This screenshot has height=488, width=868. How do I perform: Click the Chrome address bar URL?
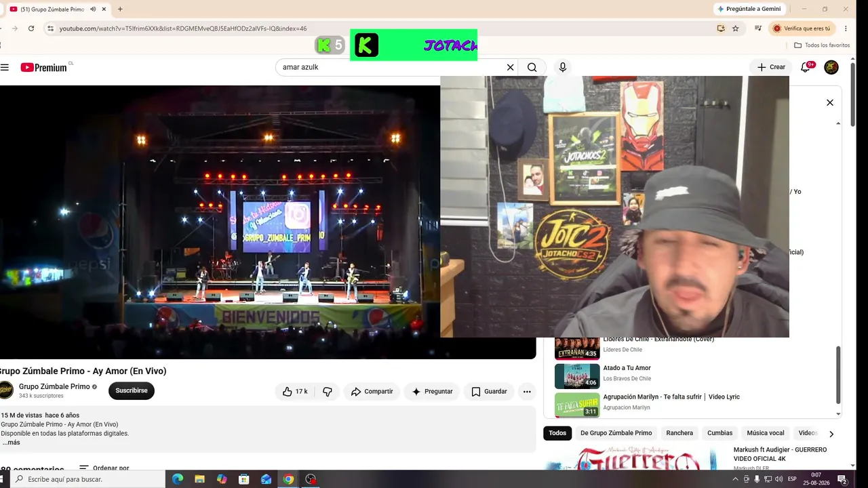click(x=183, y=28)
